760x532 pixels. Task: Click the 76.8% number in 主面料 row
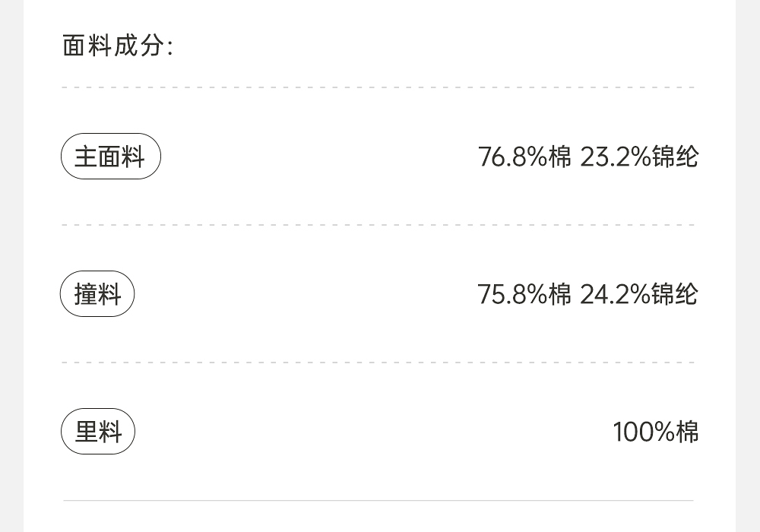click(512, 157)
